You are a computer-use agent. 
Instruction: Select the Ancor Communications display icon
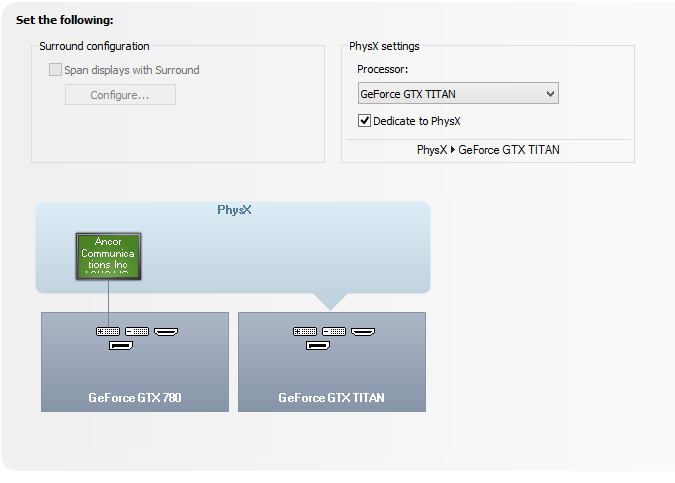pos(108,257)
